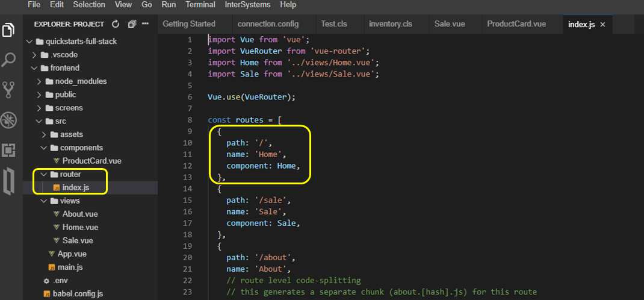
Task: Switch to the Sale.vue tab
Action: (x=450, y=24)
